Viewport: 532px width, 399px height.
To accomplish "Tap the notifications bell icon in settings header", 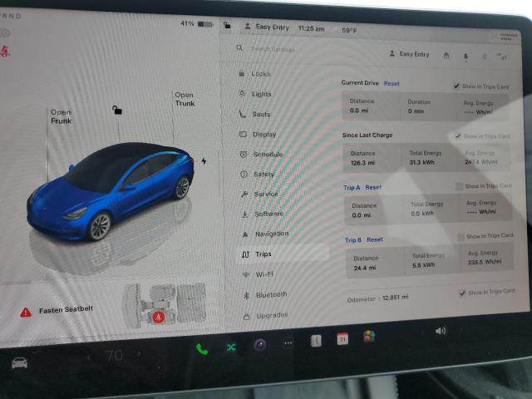I will pos(465,56).
